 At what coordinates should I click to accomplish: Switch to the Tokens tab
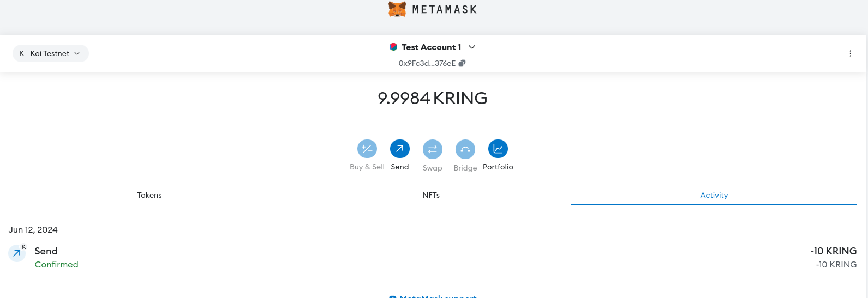click(149, 195)
